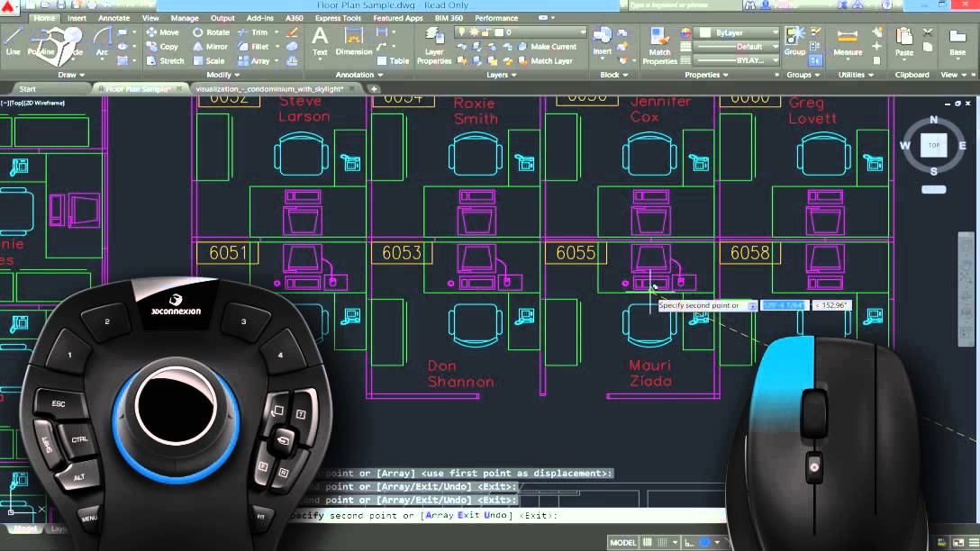This screenshot has height=551, width=980.
Task: Open the Insert ribbon tab
Action: pos(77,18)
